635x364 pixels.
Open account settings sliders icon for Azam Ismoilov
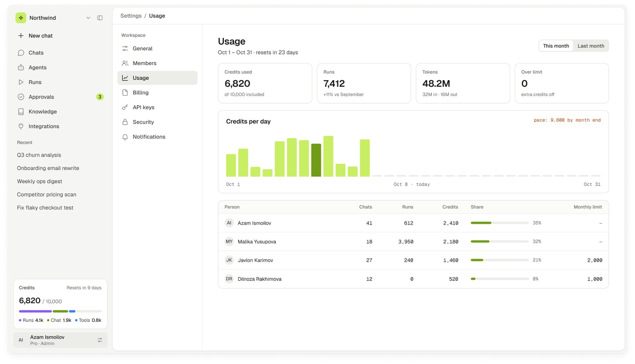coord(100,340)
